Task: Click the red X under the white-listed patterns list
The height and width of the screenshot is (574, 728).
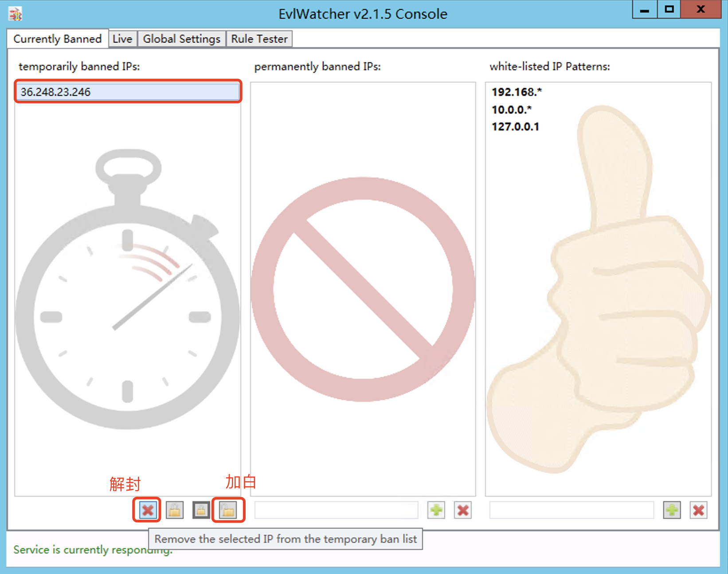Action: (698, 510)
